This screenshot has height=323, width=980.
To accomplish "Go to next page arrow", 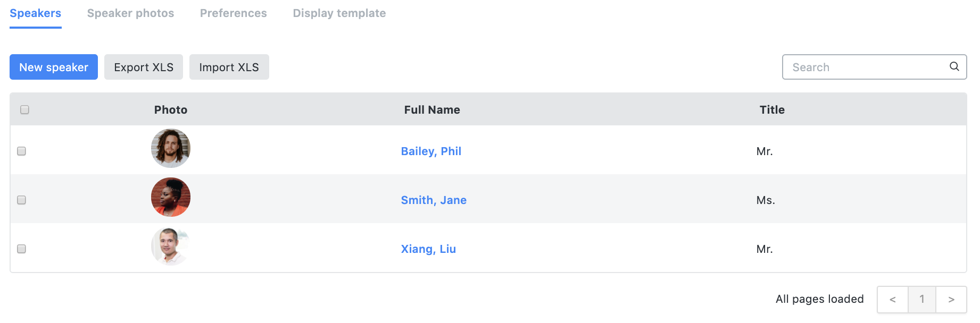I will click(951, 300).
